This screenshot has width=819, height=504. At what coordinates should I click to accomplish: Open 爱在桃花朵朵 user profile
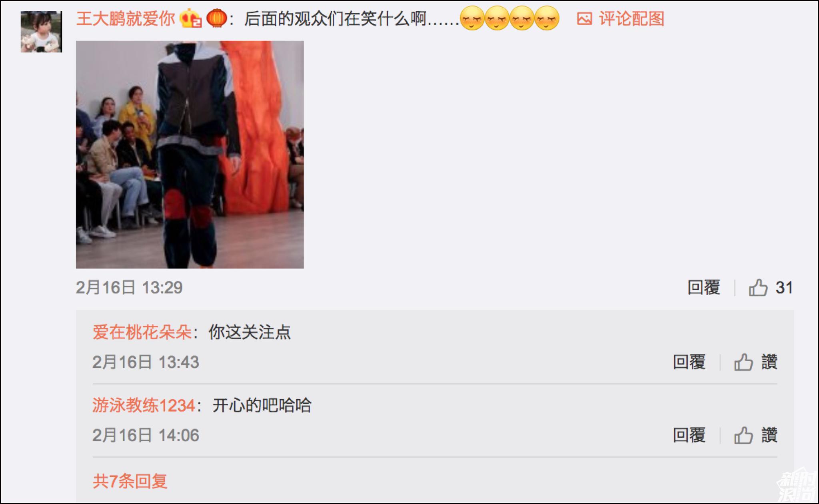142,332
